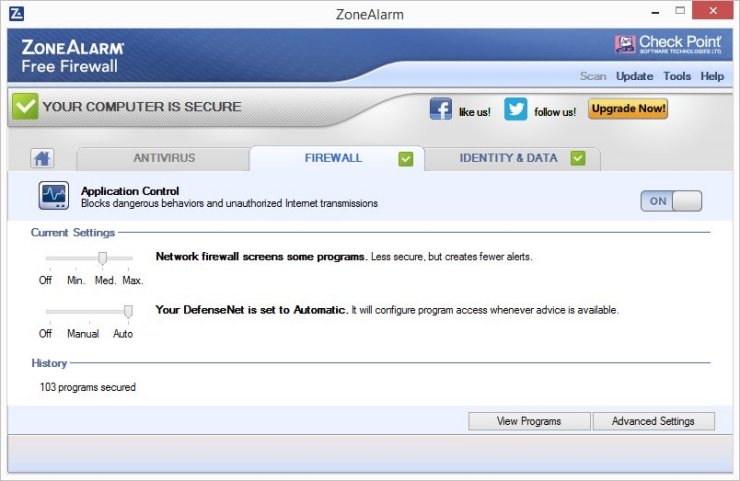Open Advanced Settings

coord(653,421)
